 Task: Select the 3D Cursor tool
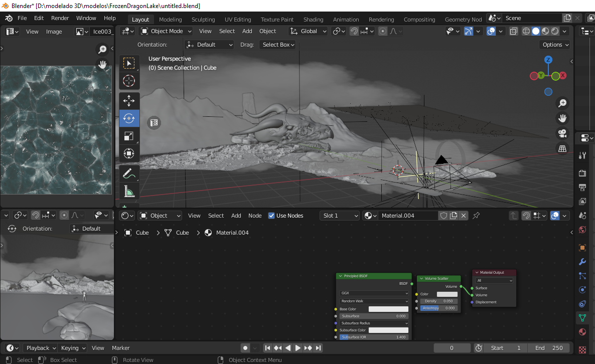[129, 81]
